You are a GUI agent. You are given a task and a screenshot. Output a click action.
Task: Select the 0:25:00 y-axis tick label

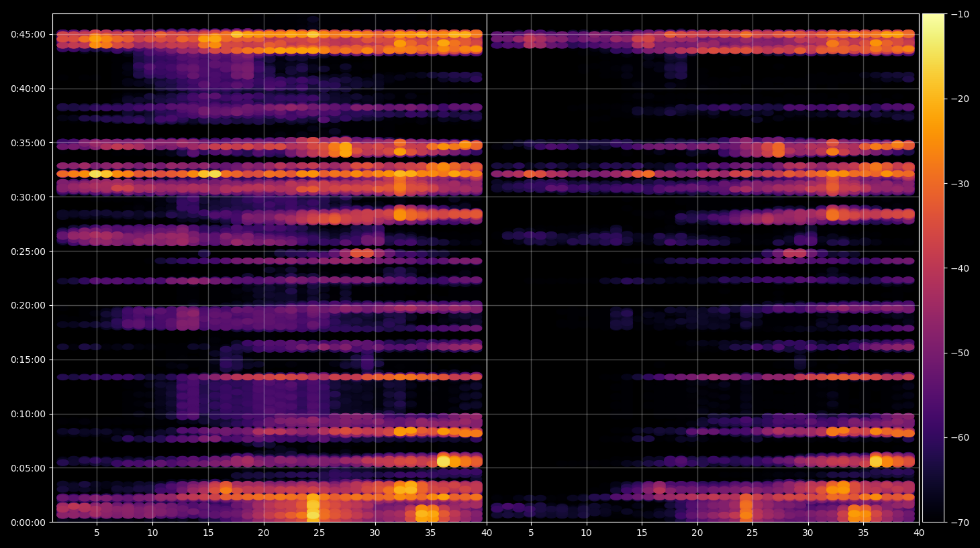(x=28, y=252)
